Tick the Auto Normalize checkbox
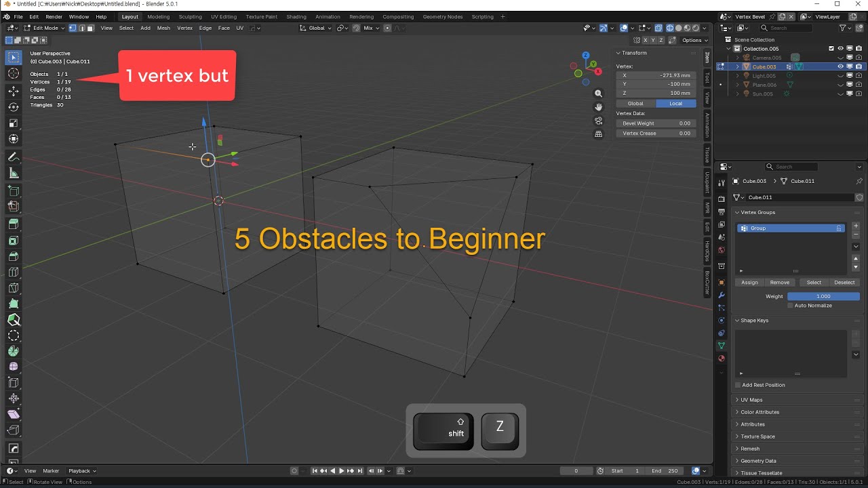Screen dimensions: 868x488 [790, 306]
